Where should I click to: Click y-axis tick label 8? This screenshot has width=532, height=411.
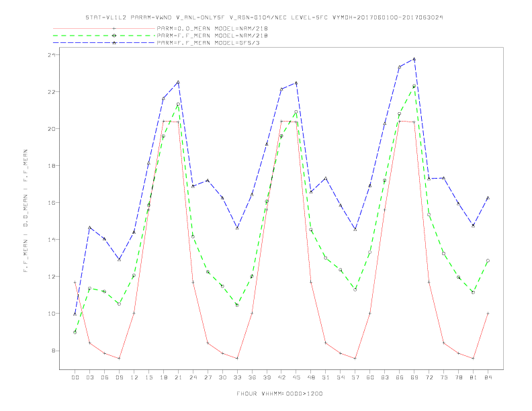click(x=54, y=351)
